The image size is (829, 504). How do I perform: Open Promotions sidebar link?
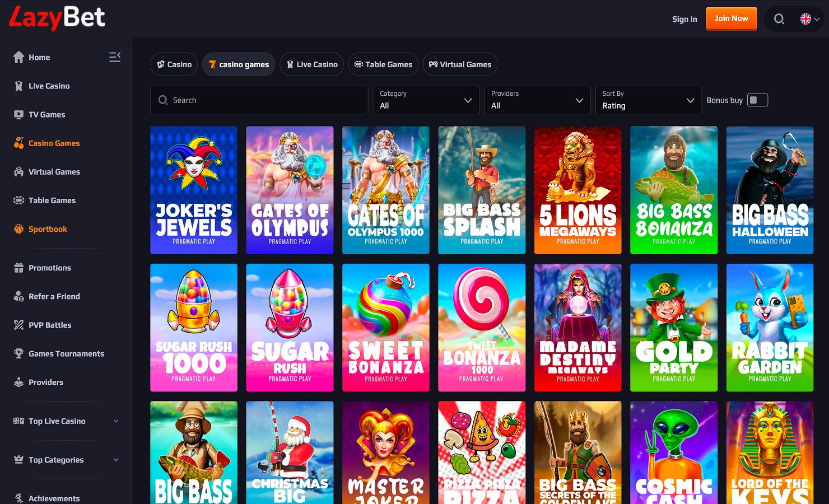[50, 268]
